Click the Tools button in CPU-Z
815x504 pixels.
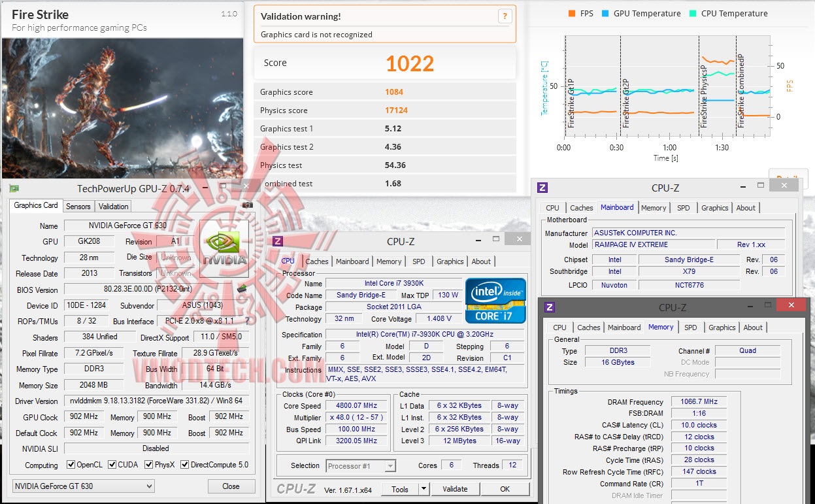click(400, 489)
